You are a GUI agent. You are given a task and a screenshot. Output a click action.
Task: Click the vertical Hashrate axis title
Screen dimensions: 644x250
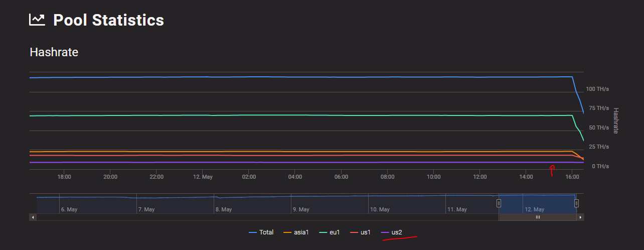[x=616, y=120]
